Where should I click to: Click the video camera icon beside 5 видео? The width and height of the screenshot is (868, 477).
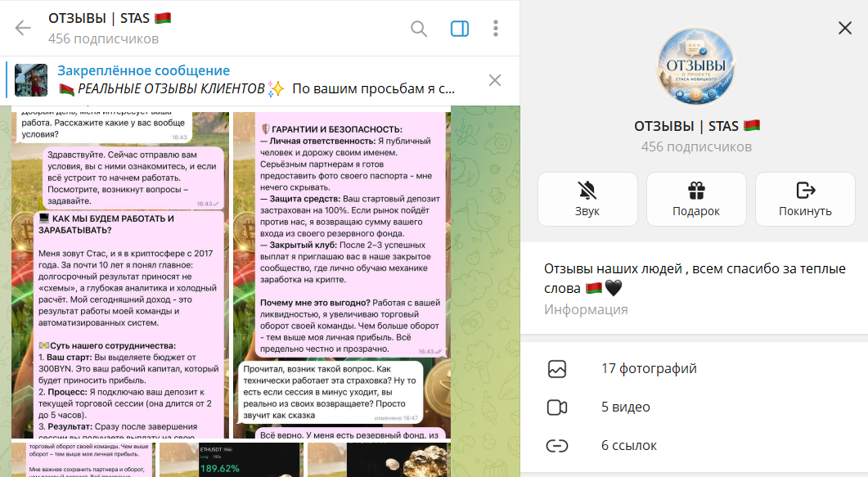coord(557,407)
